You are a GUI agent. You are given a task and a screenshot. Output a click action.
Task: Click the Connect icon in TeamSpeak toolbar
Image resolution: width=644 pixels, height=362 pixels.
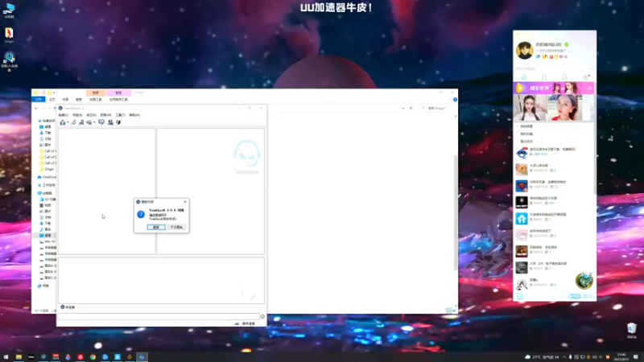click(63, 122)
